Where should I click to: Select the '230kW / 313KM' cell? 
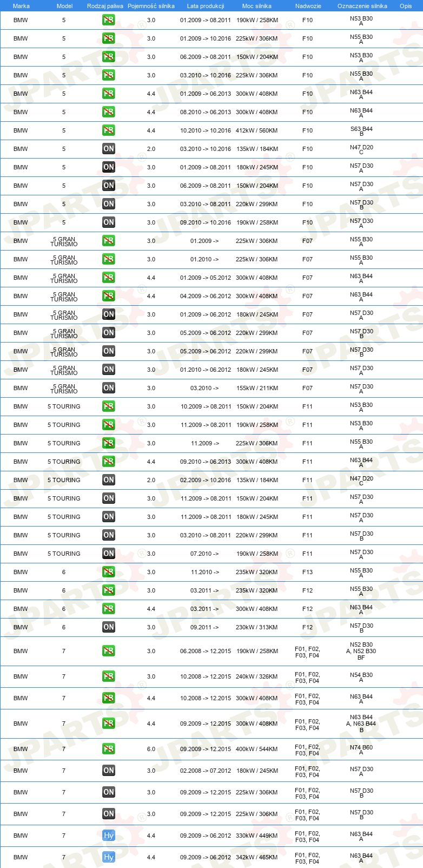[257, 627]
